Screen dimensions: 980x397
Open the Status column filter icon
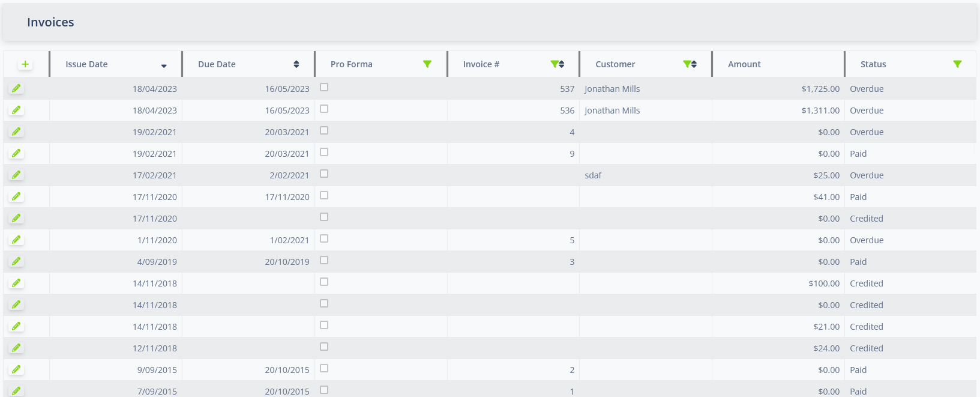point(957,64)
